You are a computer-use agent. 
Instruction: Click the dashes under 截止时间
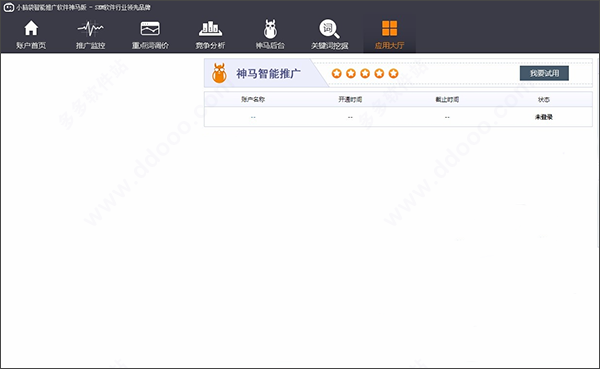[447, 117]
